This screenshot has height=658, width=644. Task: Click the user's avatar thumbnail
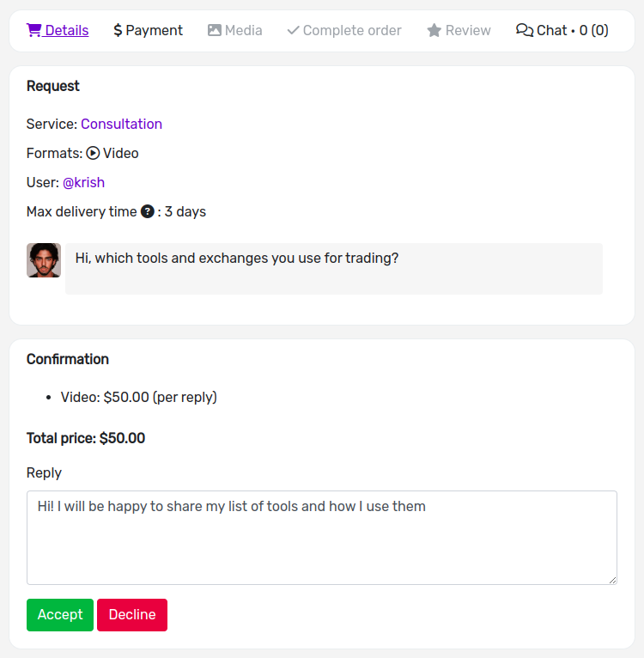pos(44,260)
